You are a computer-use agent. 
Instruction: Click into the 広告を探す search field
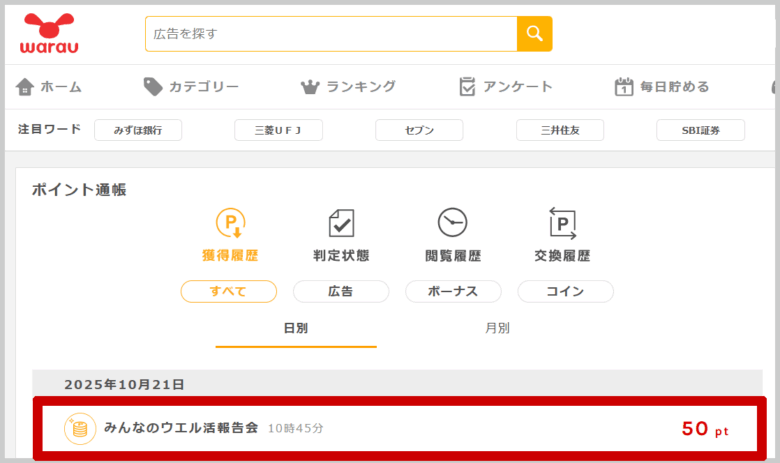click(x=331, y=34)
